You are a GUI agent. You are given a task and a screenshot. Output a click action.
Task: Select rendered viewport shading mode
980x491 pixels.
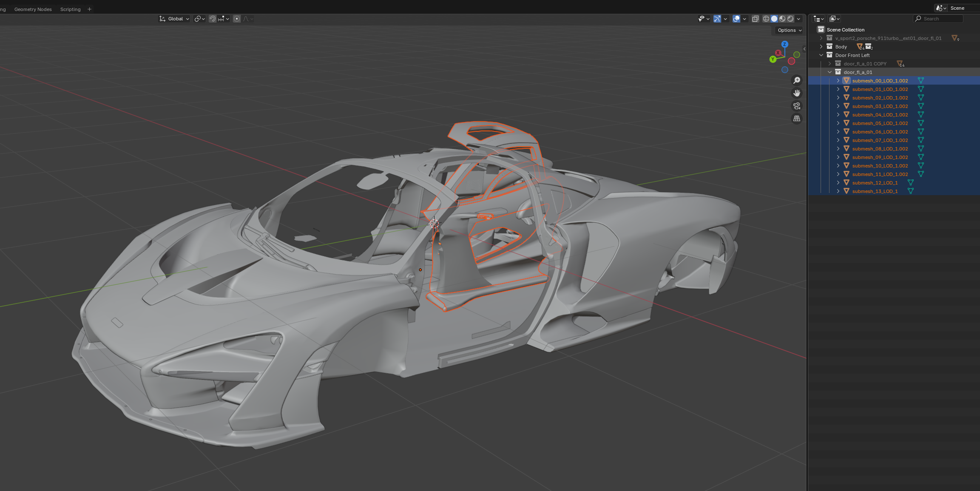coord(790,19)
